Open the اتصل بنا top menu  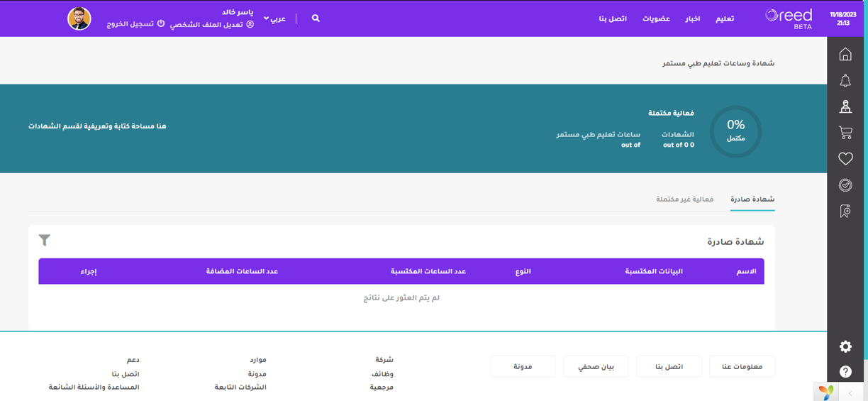613,18
